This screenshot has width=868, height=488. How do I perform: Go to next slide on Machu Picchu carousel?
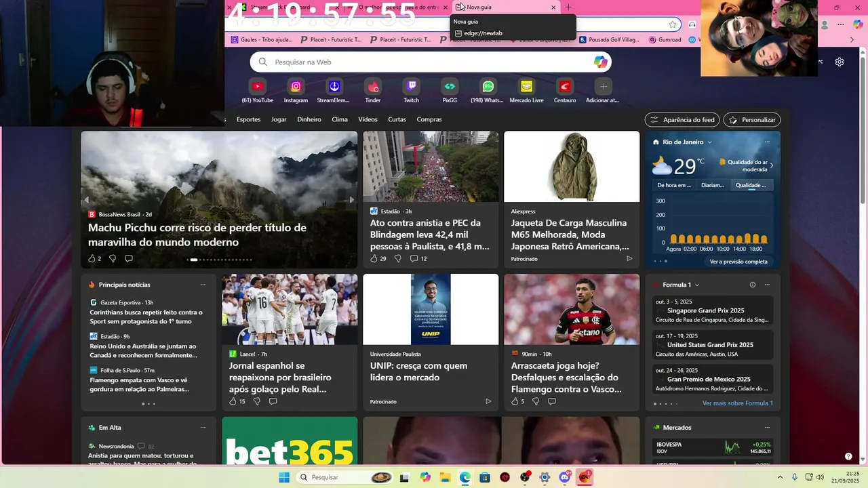coord(351,200)
